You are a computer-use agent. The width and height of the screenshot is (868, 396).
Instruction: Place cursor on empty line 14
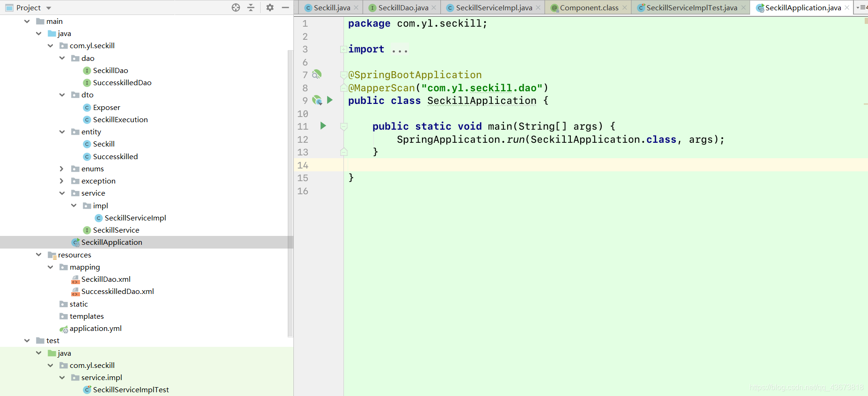[606, 165]
